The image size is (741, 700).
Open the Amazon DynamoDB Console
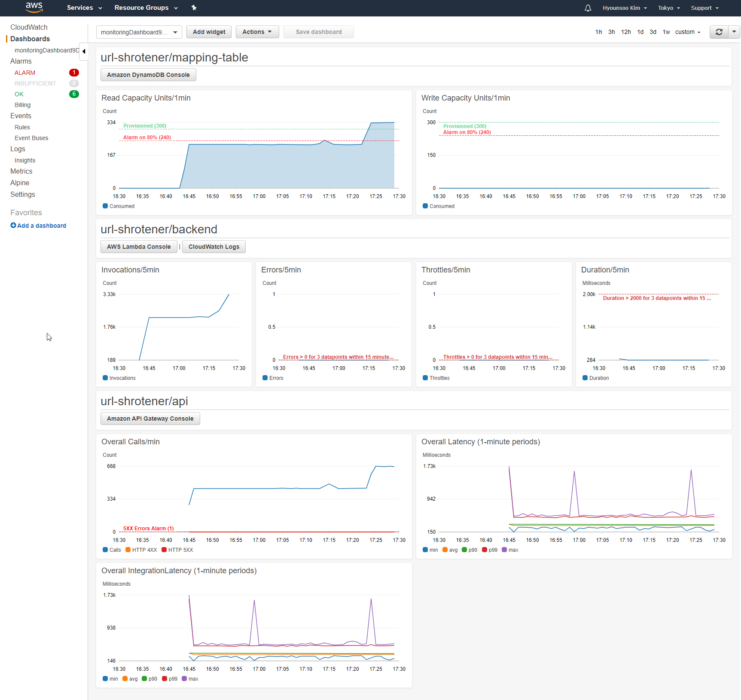tap(148, 75)
